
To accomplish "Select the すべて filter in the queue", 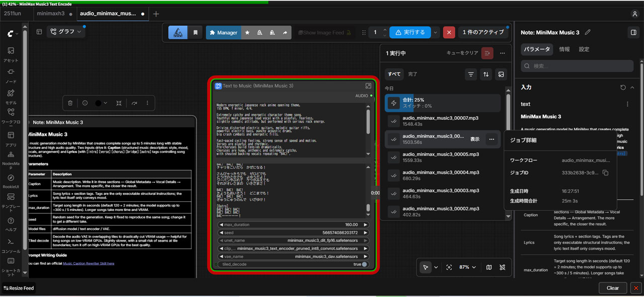I will click(x=394, y=74).
